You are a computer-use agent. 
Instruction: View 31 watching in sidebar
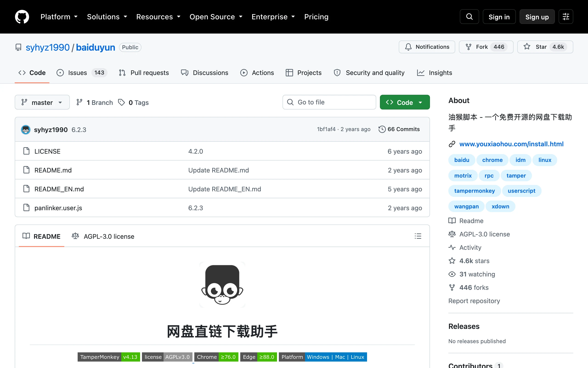[x=472, y=274]
